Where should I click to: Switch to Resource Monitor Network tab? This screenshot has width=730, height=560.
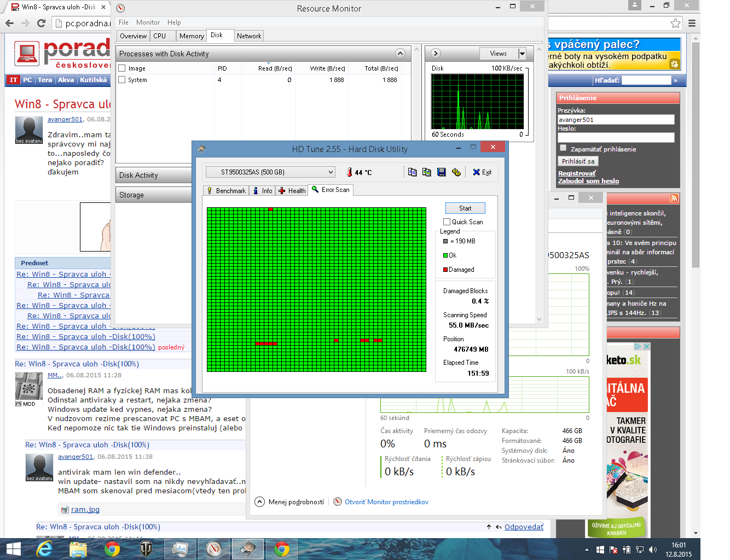pyautogui.click(x=249, y=36)
